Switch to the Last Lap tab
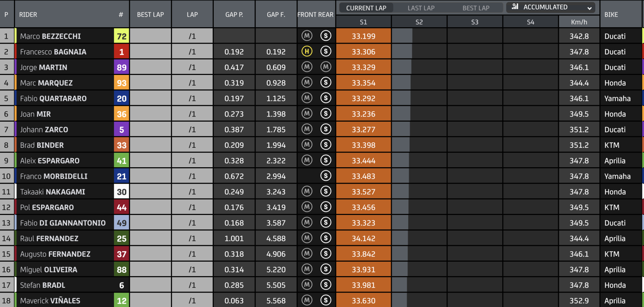 (x=421, y=8)
